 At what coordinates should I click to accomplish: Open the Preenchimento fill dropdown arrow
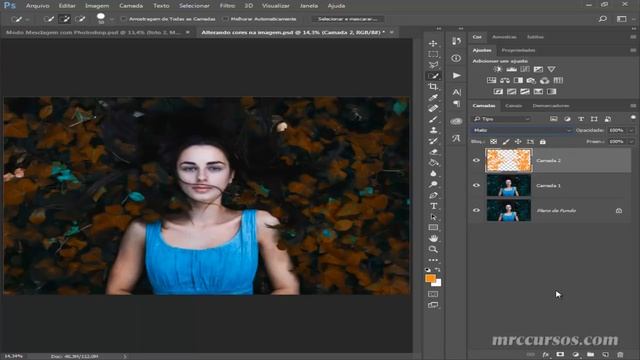(631, 142)
